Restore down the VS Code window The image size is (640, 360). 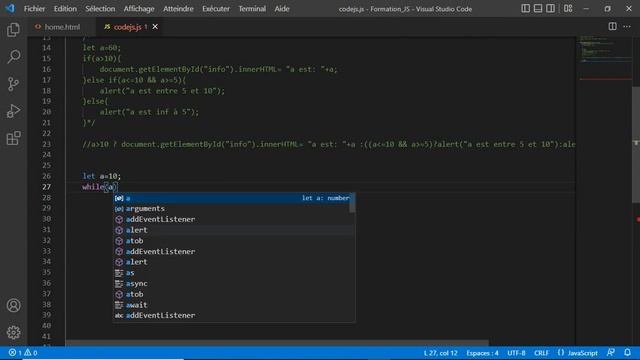pos(607,9)
